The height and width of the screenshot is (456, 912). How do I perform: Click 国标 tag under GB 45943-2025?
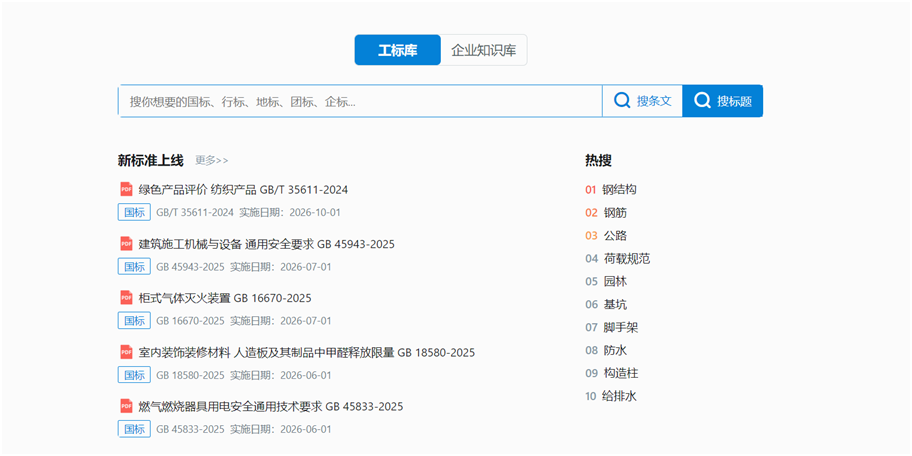[x=134, y=267]
